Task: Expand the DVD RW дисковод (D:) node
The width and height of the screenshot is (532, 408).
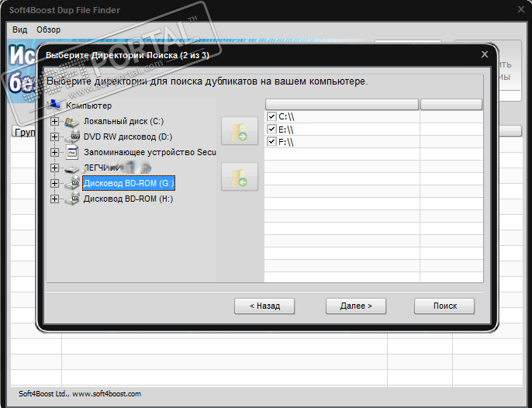Action: pyautogui.click(x=54, y=137)
